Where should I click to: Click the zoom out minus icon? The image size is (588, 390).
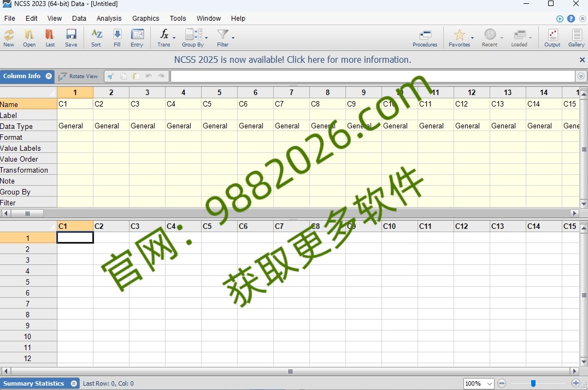pyautogui.click(x=502, y=383)
